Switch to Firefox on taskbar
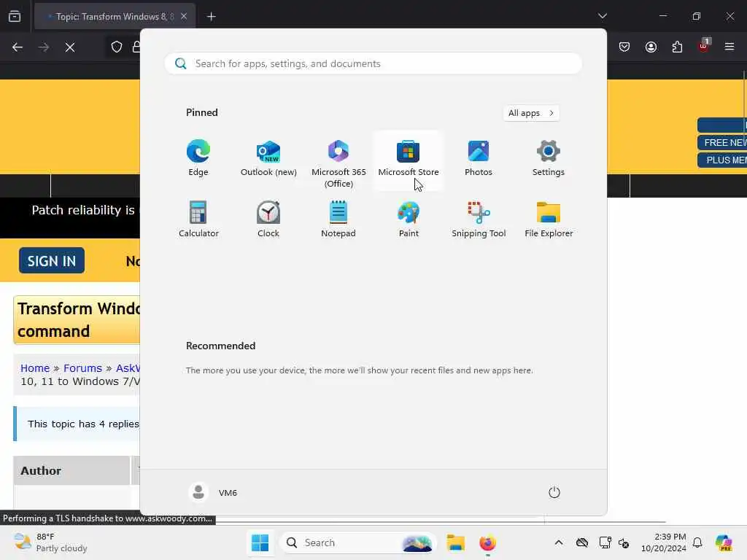The height and width of the screenshot is (560, 747). [487, 542]
